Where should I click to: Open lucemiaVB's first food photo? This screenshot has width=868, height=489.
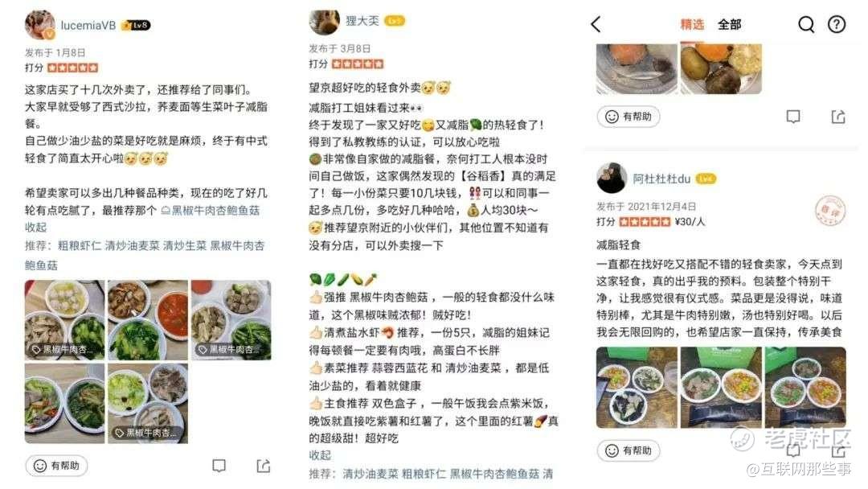pos(64,320)
